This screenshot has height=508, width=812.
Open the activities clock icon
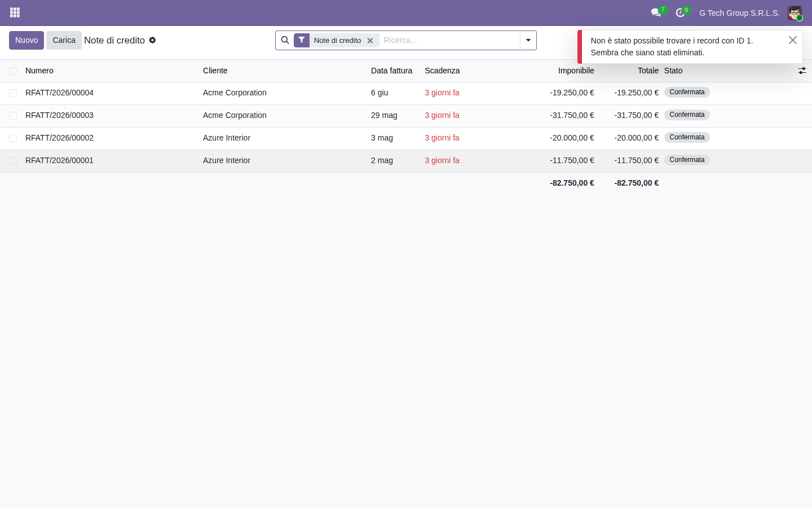click(680, 12)
